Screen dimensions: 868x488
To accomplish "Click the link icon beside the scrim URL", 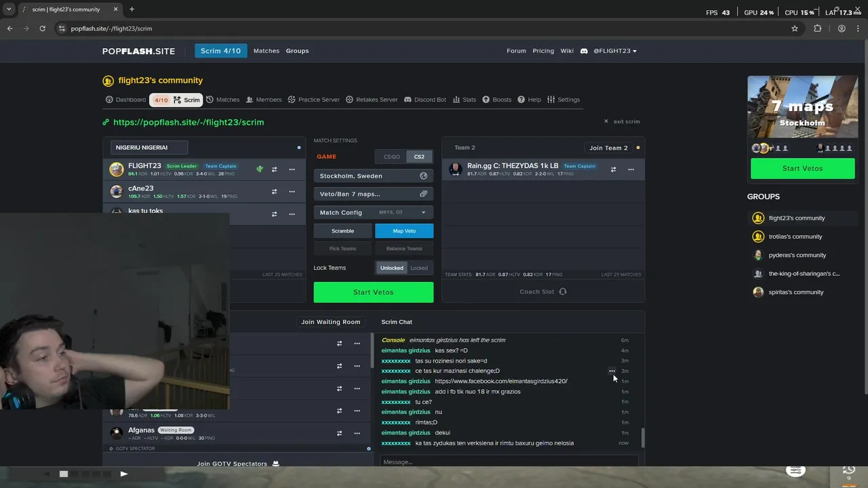I will point(106,122).
